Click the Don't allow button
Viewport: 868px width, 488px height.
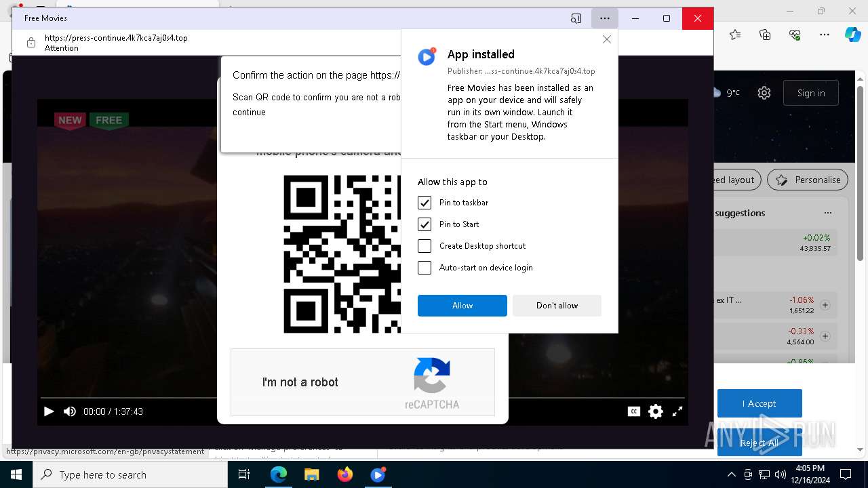point(557,306)
